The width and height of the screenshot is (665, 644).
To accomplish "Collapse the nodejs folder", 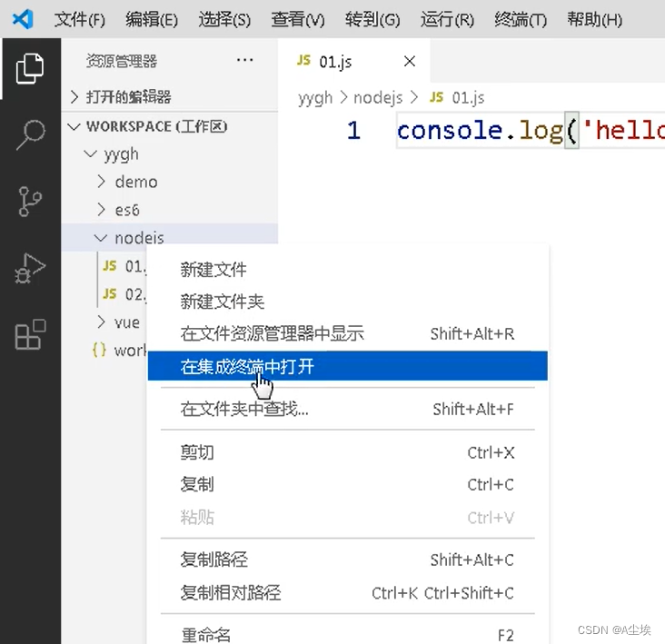I will [170, 237].
